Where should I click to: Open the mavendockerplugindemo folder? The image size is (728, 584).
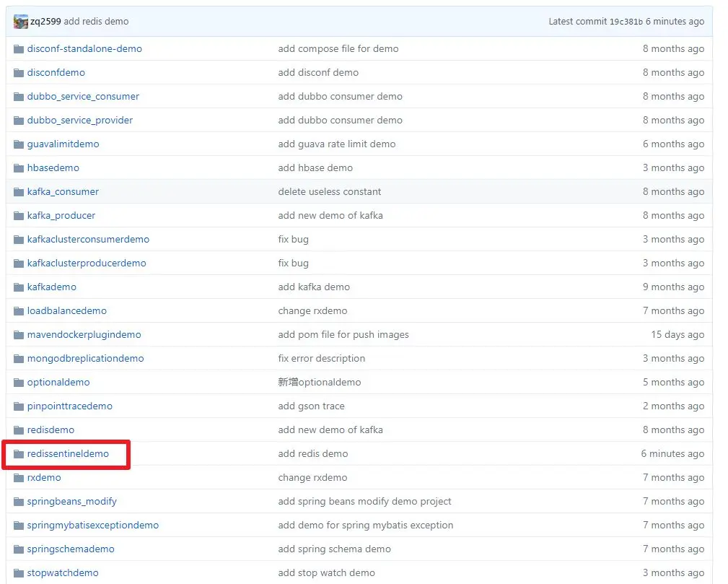tap(84, 334)
